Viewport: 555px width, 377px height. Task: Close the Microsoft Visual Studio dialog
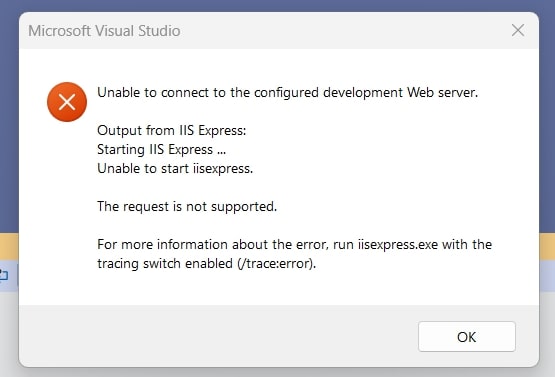(518, 30)
